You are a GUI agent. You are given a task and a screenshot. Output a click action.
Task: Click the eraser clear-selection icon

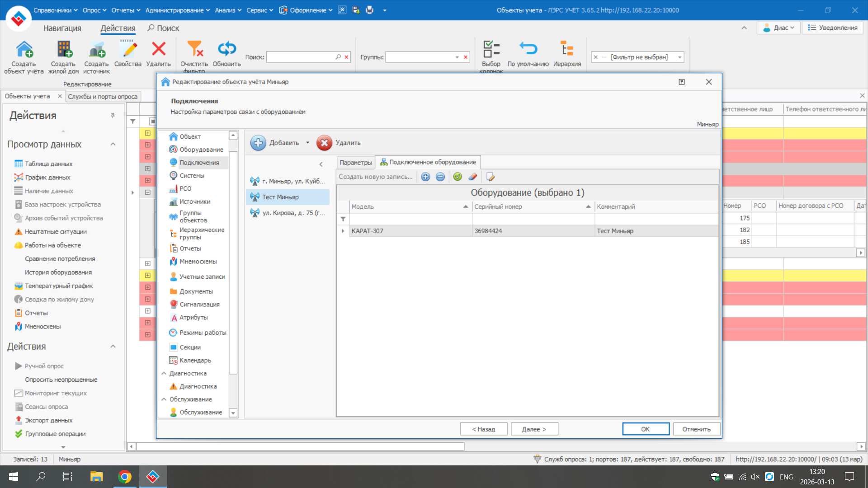pyautogui.click(x=473, y=177)
